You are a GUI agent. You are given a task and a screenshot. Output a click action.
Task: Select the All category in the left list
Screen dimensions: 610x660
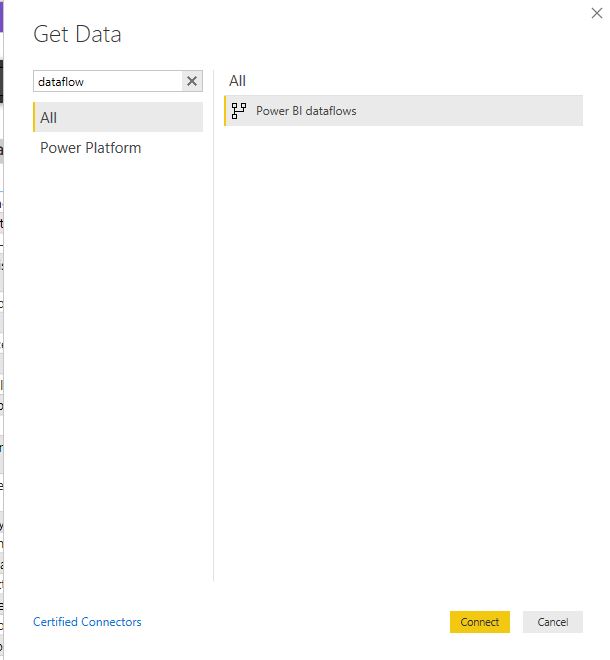118,117
